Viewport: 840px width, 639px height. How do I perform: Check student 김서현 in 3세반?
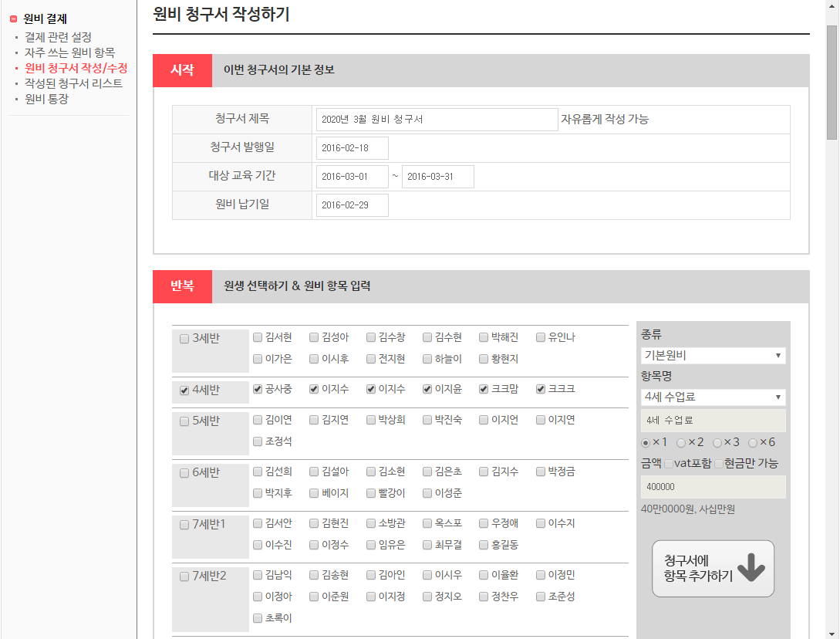point(258,337)
